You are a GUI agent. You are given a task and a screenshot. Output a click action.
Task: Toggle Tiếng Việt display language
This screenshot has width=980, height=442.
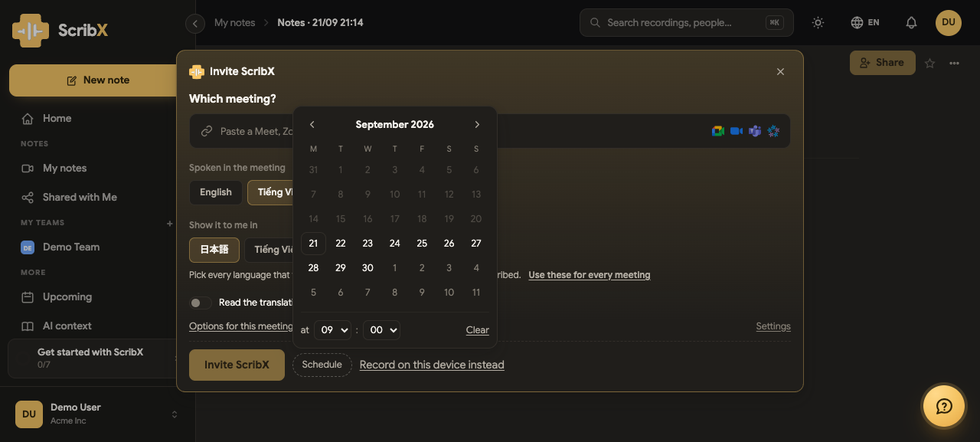pos(269,250)
